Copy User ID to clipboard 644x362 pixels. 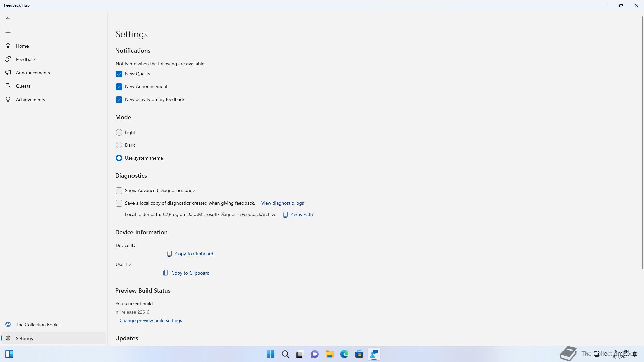click(x=186, y=273)
